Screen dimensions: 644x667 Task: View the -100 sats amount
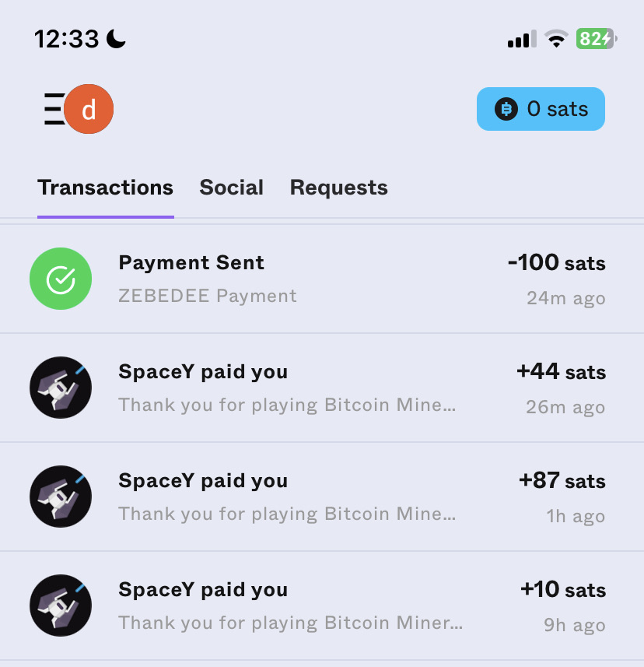pos(556,263)
